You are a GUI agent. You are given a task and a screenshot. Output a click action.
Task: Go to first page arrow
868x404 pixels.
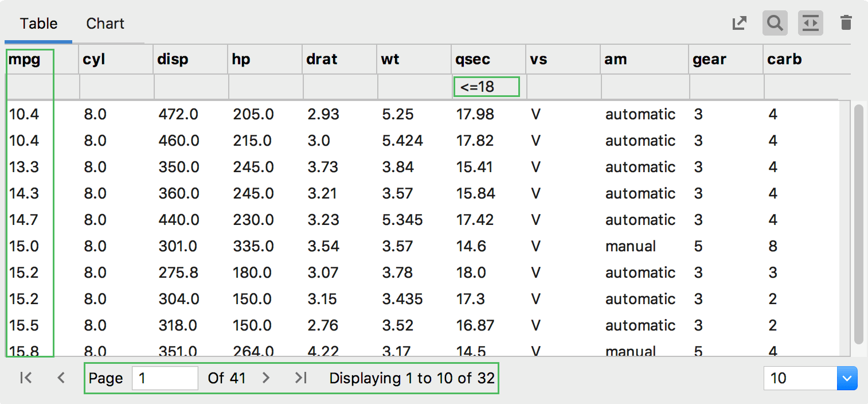(x=26, y=378)
